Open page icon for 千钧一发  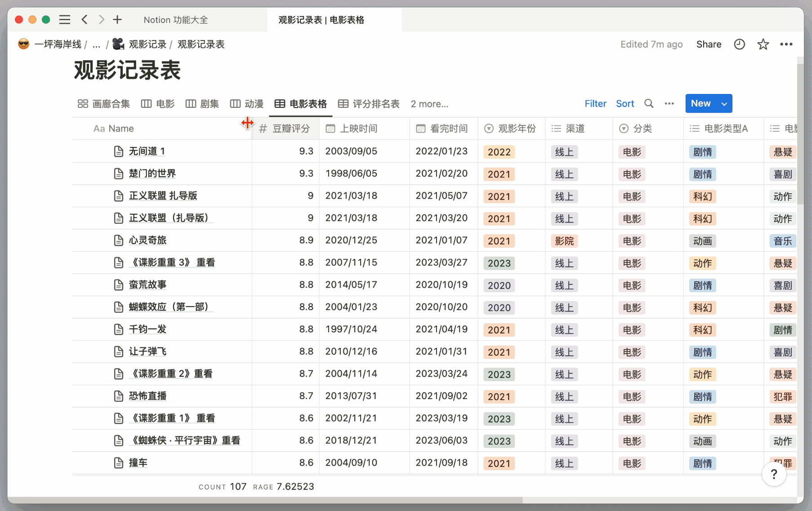point(119,329)
